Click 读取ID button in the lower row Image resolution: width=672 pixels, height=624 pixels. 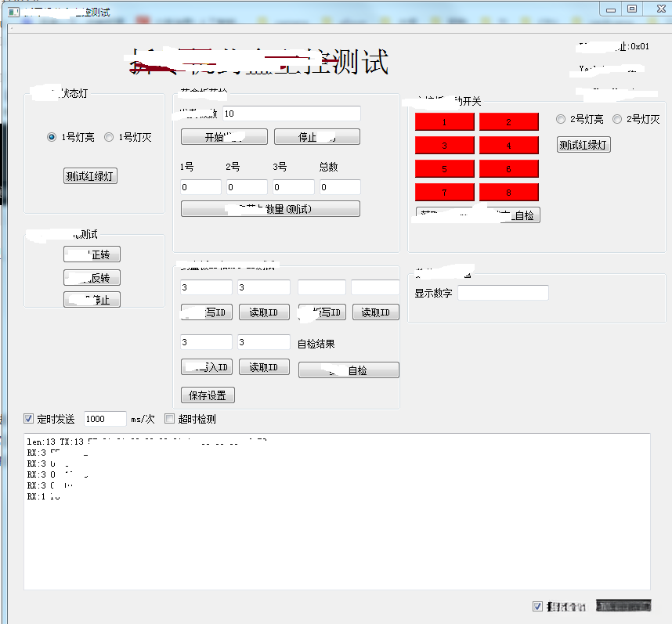point(264,367)
